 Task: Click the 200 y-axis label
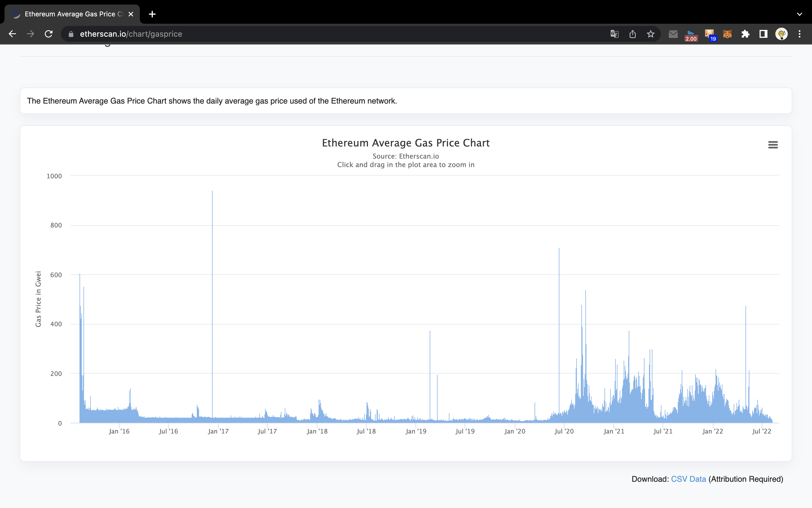pos(56,374)
